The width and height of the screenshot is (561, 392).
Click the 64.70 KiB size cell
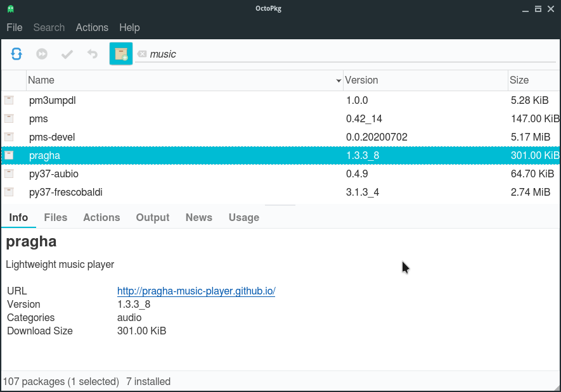coord(532,174)
